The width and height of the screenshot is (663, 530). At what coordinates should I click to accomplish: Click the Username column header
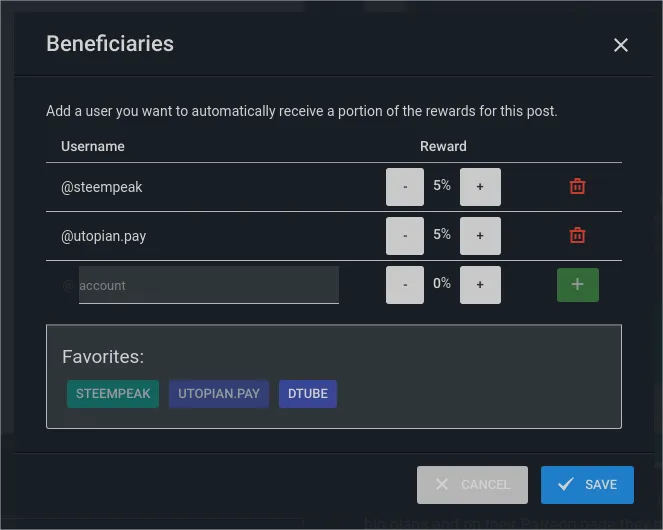coord(93,146)
